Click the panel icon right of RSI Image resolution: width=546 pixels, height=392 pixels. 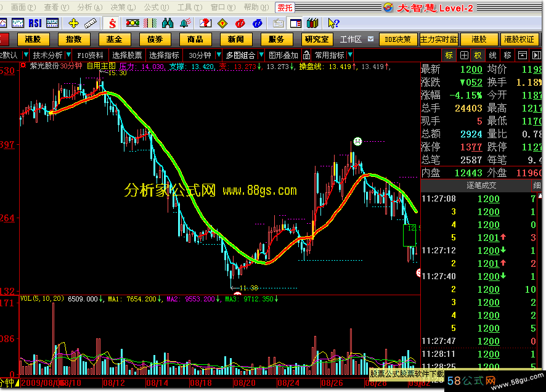point(52,23)
